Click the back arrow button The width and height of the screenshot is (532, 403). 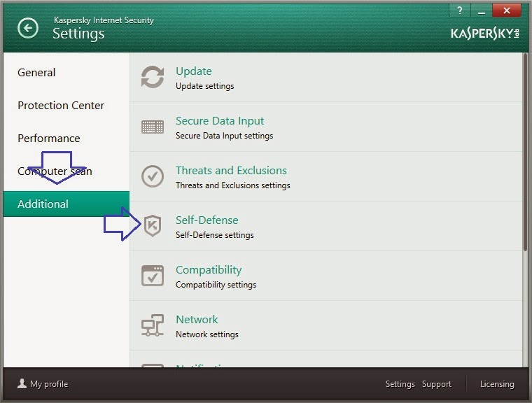tap(28, 28)
